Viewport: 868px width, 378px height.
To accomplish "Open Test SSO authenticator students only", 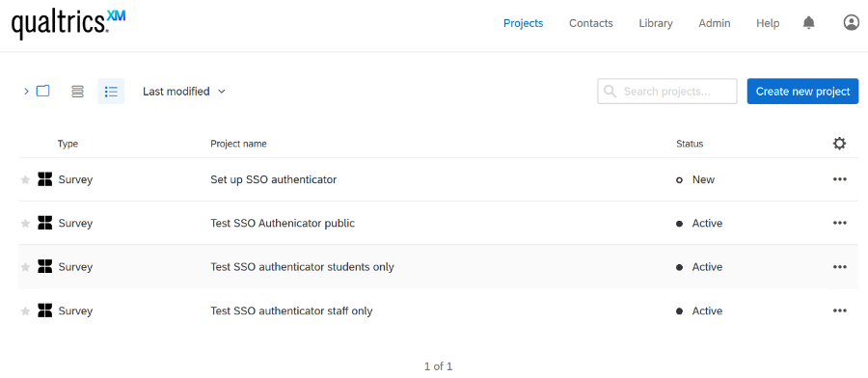I will coord(302,267).
